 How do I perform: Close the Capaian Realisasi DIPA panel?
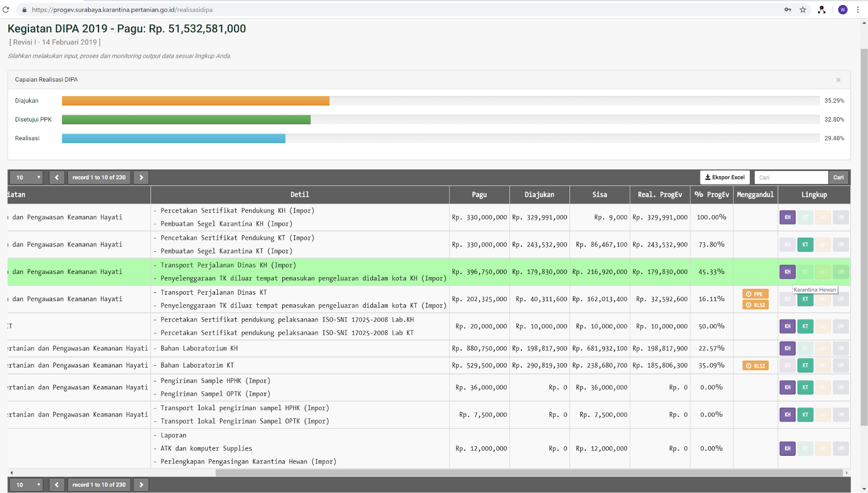point(838,80)
